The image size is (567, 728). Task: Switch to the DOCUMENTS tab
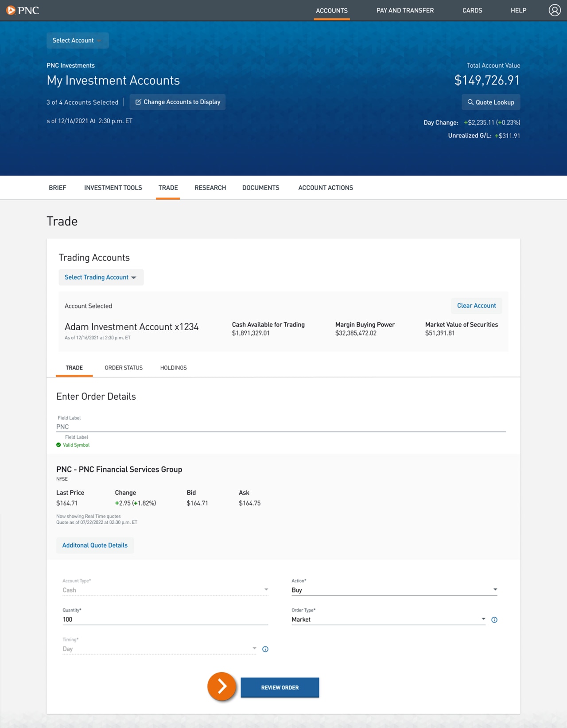[261, 188]
